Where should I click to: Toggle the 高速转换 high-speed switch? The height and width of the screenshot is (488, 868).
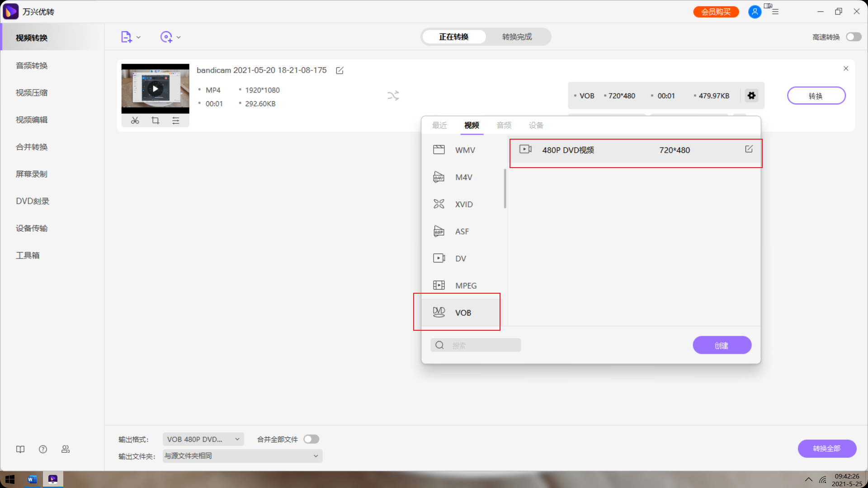pyautogui.click(x=854, y=37)
